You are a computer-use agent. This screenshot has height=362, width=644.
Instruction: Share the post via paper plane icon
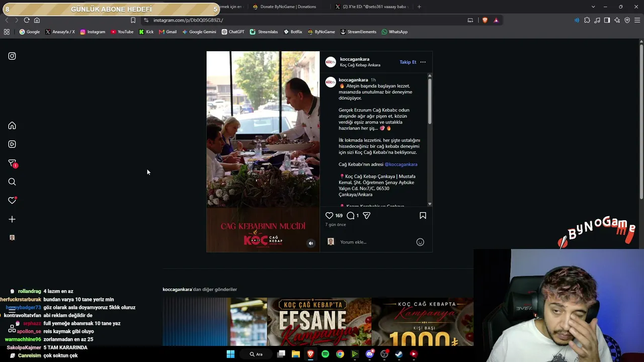[x=366, y=216]
